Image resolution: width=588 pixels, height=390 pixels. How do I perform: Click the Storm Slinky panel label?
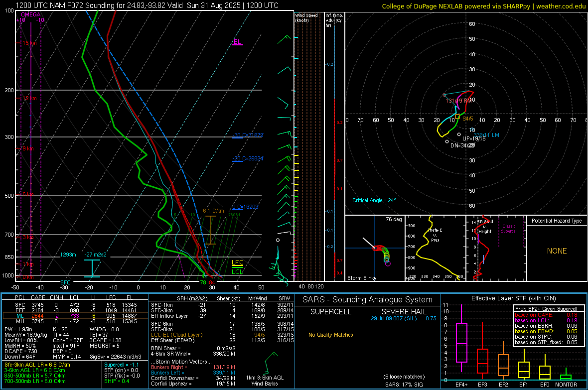coord(361,278)
